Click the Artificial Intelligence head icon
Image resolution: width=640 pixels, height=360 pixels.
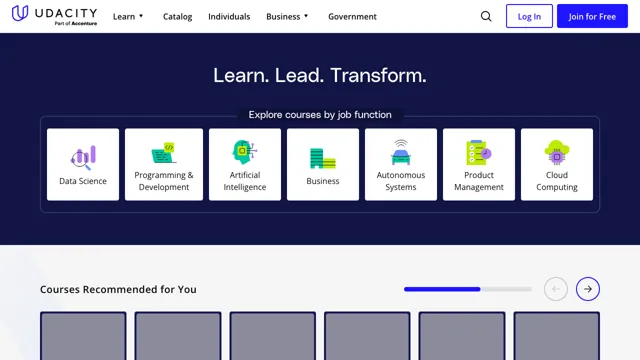point(244,152)
